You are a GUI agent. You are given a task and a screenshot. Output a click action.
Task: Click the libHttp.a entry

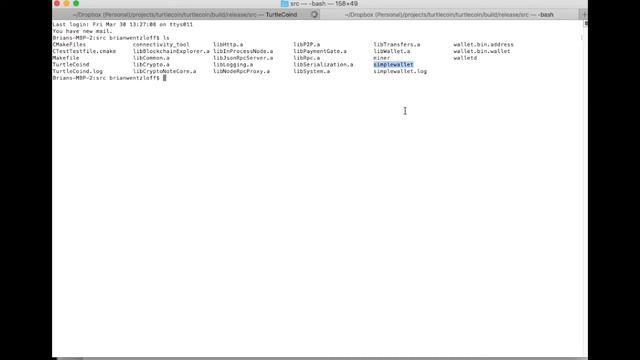tap(228, 44)
